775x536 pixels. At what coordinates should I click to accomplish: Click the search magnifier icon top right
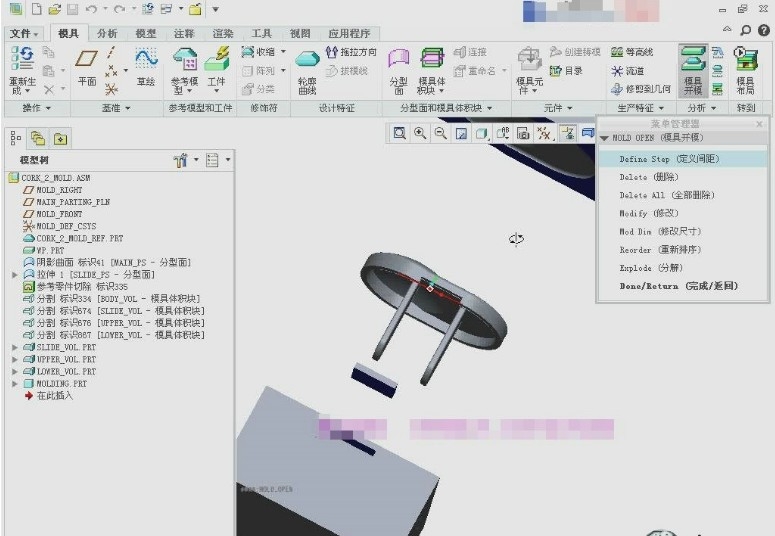tap(745, 31)
